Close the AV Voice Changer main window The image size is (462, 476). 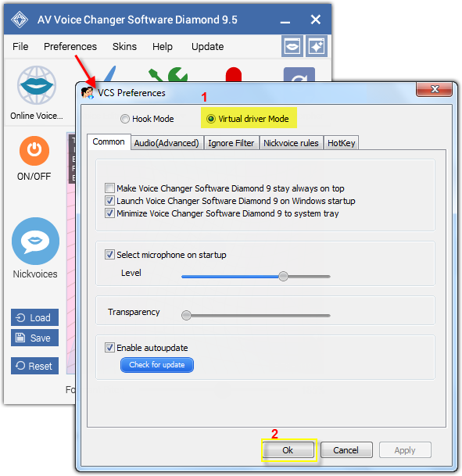click(x=316, y=20)
